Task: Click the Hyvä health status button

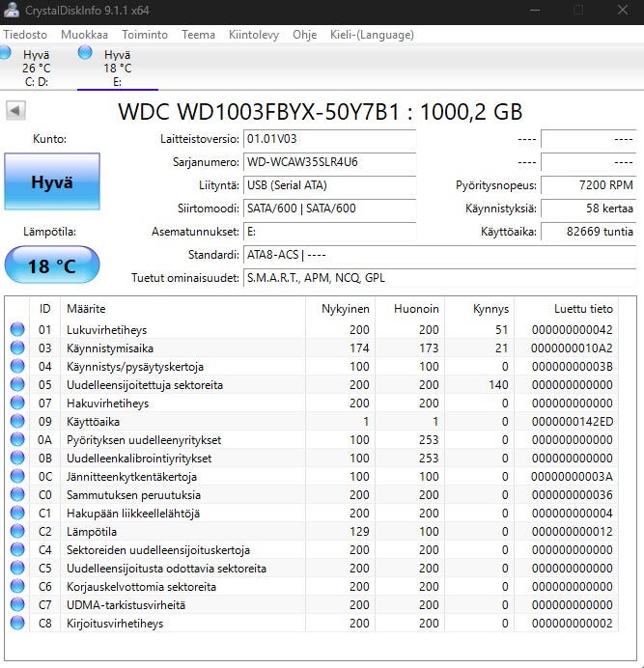Action: (51, 181)
